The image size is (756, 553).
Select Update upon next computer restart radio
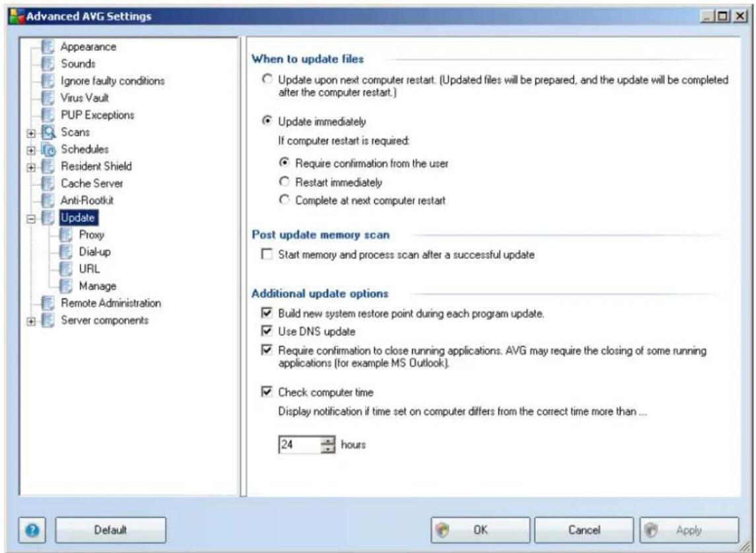tap(267, 79)
